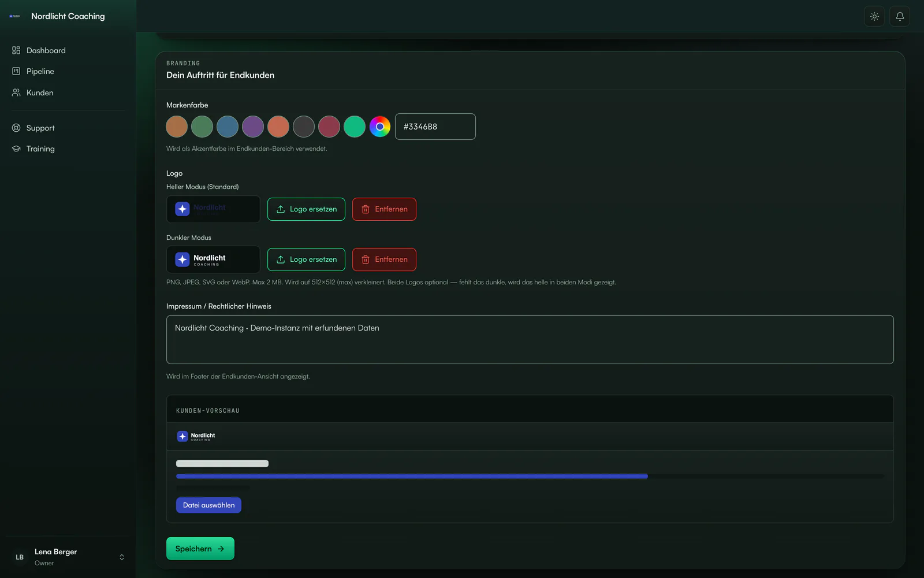Click the Nordlicht Coaching logo in sidebar header

point(15,16)
